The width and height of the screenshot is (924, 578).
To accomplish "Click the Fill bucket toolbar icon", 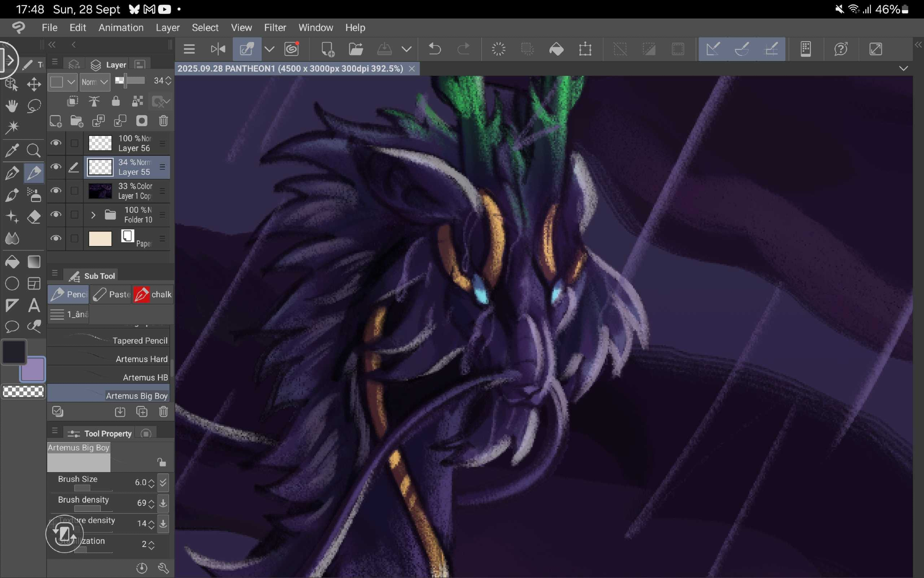I will pyautogui.click(x=556, y=49).
